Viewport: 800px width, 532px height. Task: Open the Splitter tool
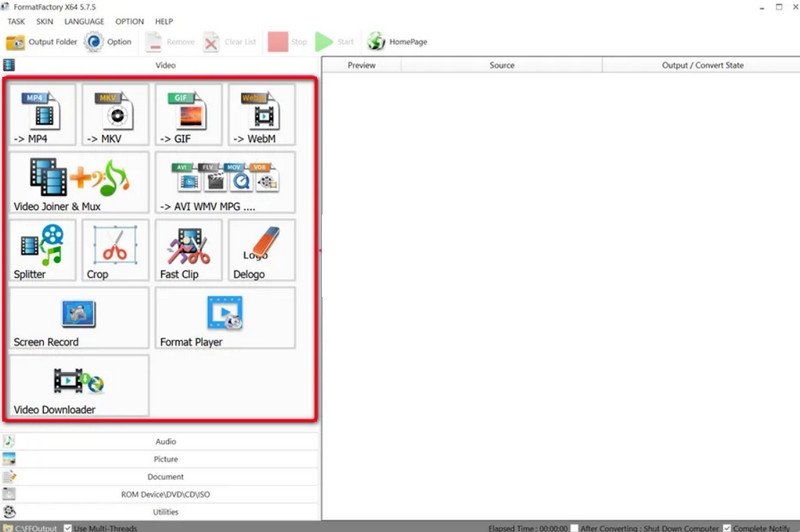42,250
